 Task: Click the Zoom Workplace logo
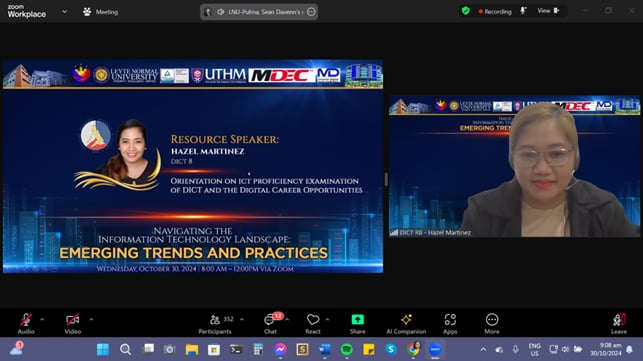click(27, 11)
